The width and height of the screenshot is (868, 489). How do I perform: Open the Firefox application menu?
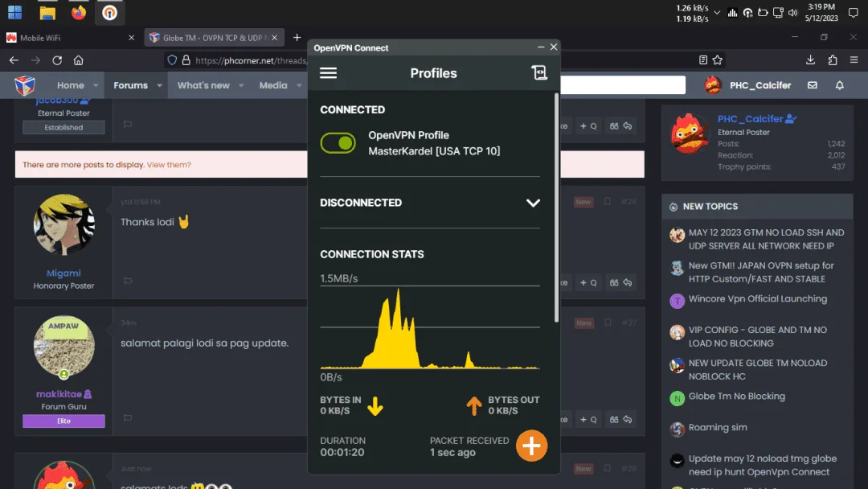854,60
